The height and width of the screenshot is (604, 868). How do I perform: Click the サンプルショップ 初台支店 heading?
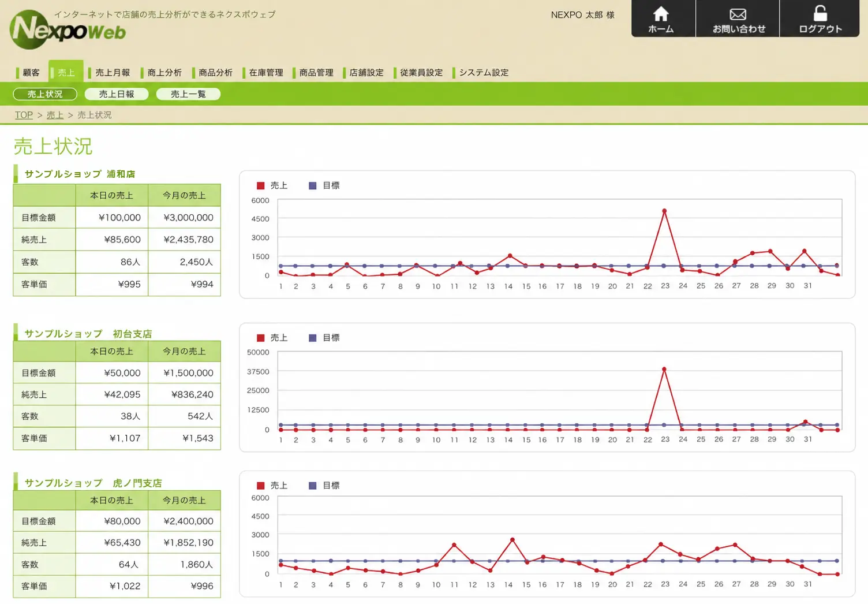click(88, 334)
